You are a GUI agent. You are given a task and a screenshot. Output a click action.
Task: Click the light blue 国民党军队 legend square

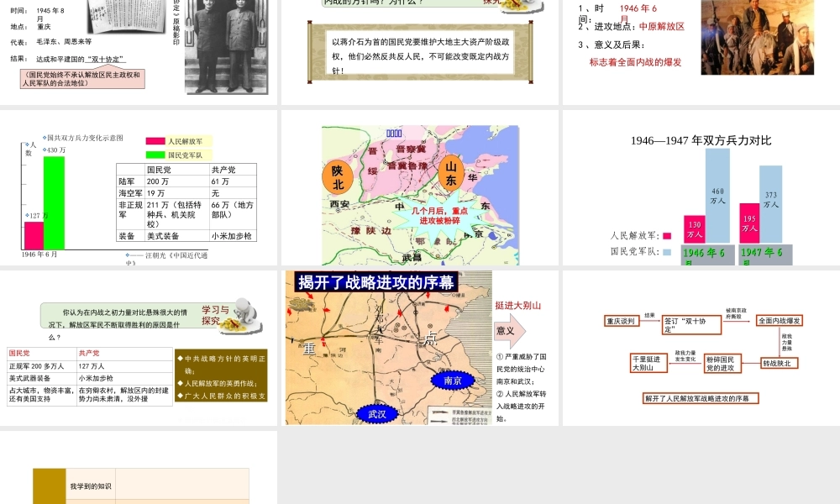click(667, 252)
